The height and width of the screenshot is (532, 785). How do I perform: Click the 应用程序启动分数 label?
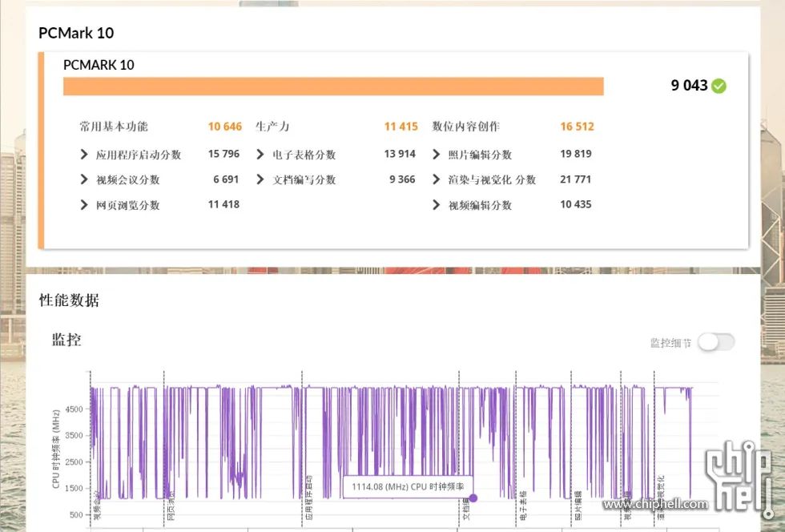[139, 155]
